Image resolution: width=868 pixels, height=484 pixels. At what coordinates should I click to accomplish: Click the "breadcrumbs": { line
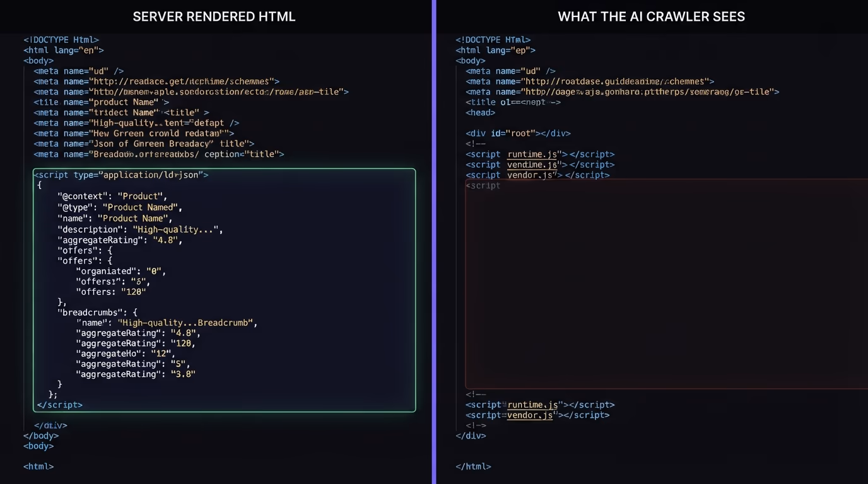[x=97, y=312]
